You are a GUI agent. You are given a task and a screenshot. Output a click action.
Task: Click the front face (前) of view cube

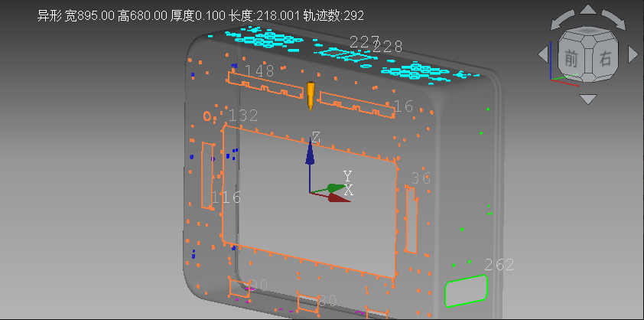pos(571,57)
